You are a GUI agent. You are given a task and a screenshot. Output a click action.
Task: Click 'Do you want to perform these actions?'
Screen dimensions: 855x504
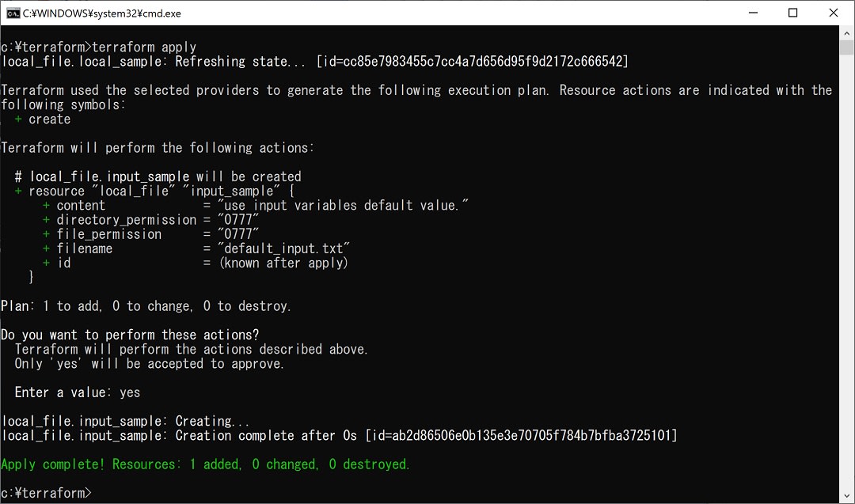click(x=130, y=335)
